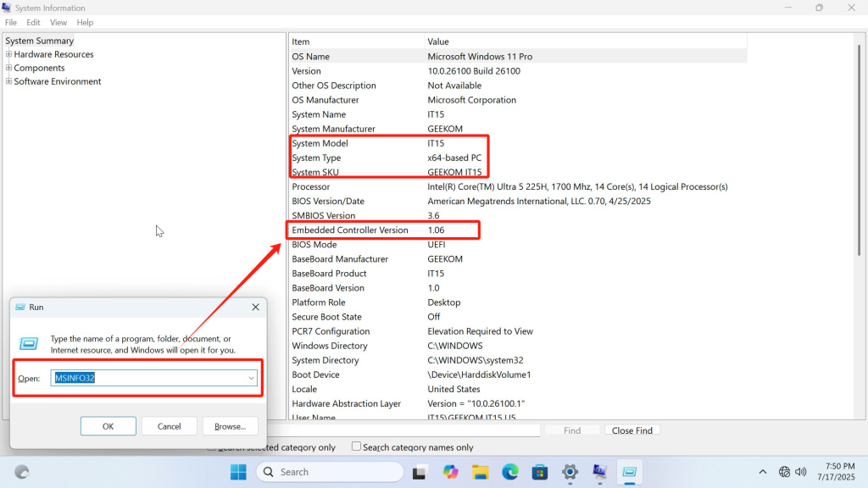Open the Edit menu
868x488 pixels.
33,23
